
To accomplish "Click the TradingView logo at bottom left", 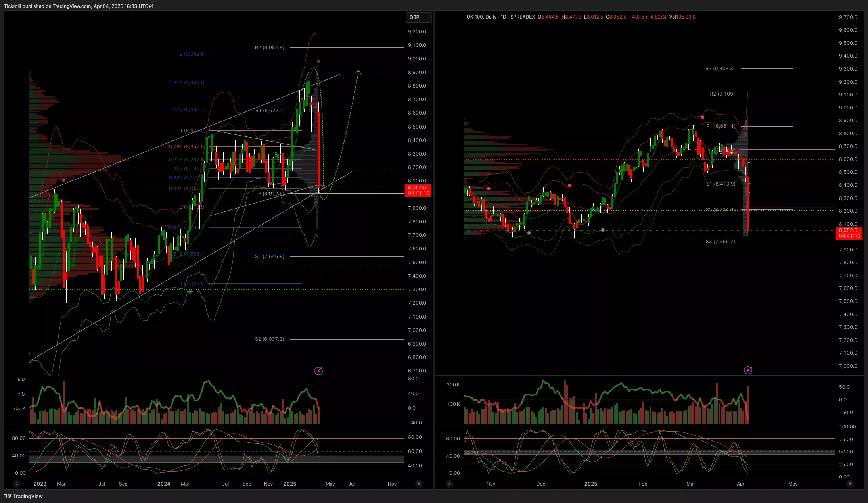I will pos(23,496).
